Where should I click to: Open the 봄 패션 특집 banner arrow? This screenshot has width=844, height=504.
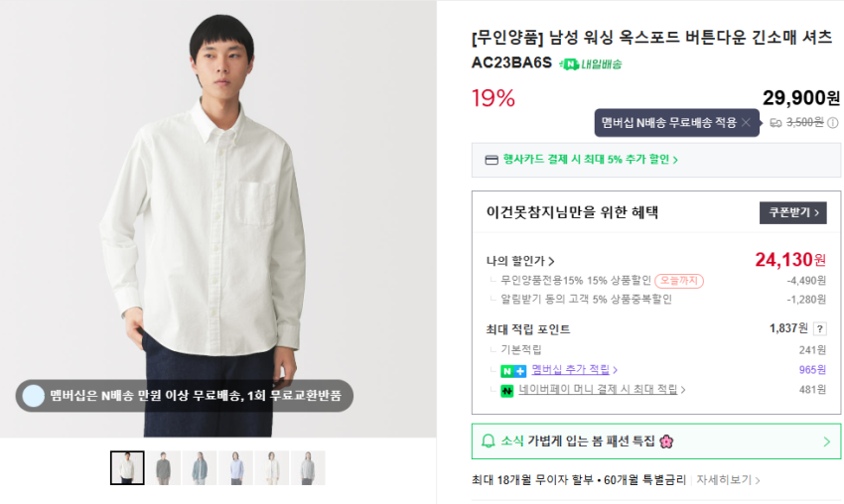point(827,441)
